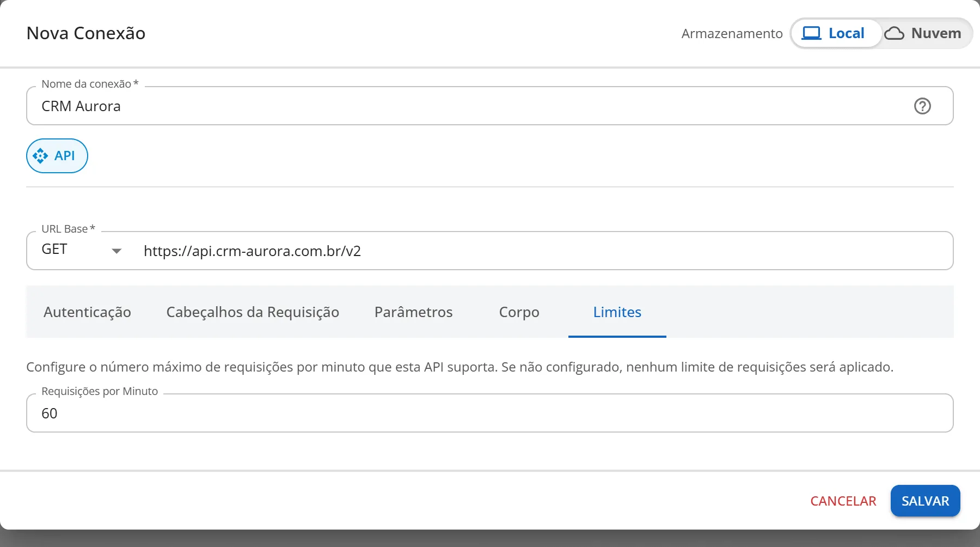
Task: Click the cloud icon next to Nuvem
Action: tap(894, 33)
